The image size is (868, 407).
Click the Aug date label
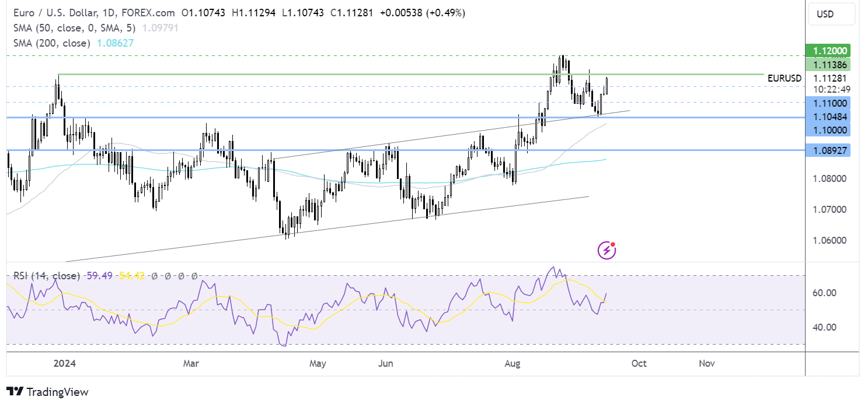513,363
